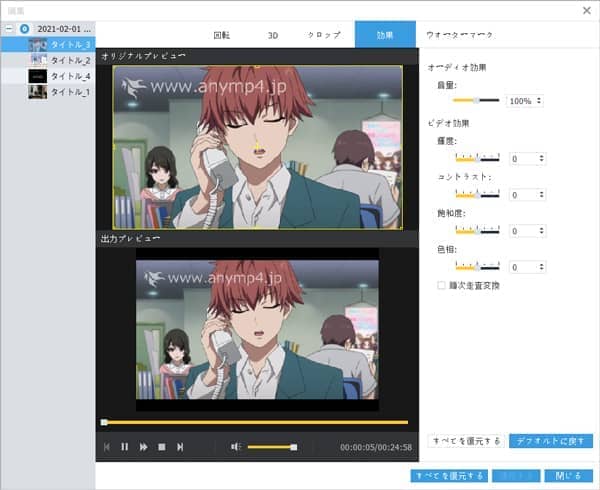Click the タイトル_1 thumbnail image
Viewport: 600px width, 490px height.
(x=38, y=92)
